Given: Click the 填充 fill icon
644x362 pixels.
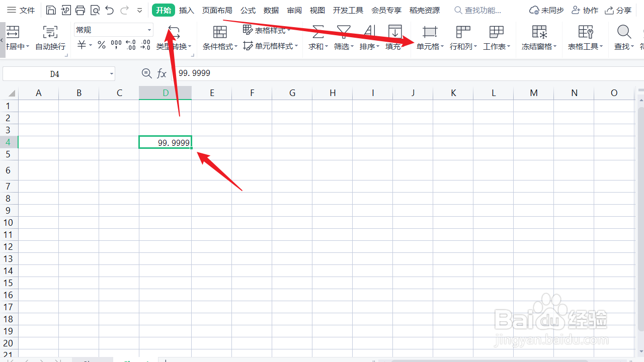Looking at the screenshot, I should (395, 32).
